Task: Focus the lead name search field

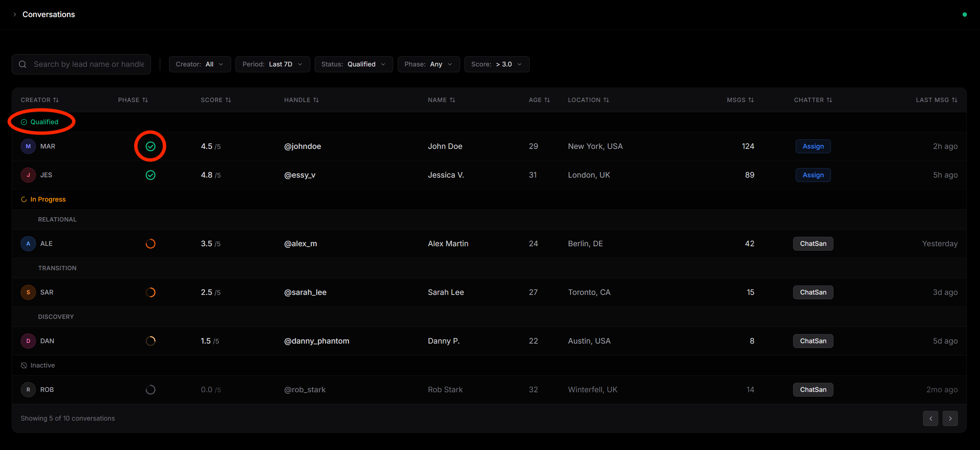Action: [x=81, y=64]
